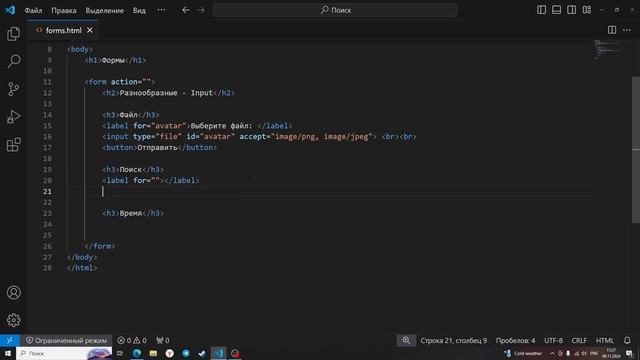Screen dimensions: 640x360
Task: Click Строка 21, столбец 9 indicator
Action: click(x=453, y=340)
